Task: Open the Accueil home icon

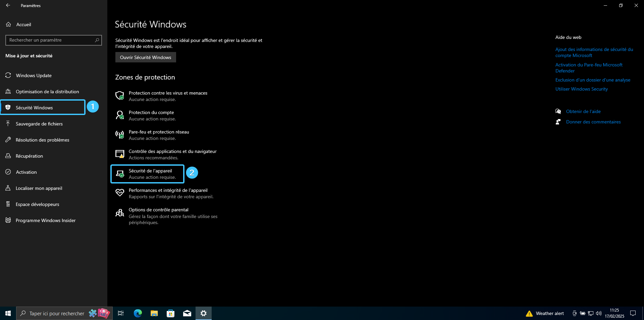Action: (x=8, y=24)
